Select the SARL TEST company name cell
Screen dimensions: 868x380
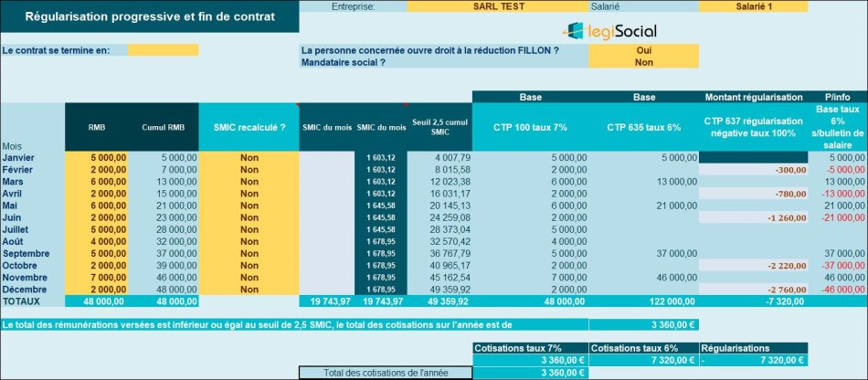498,6
